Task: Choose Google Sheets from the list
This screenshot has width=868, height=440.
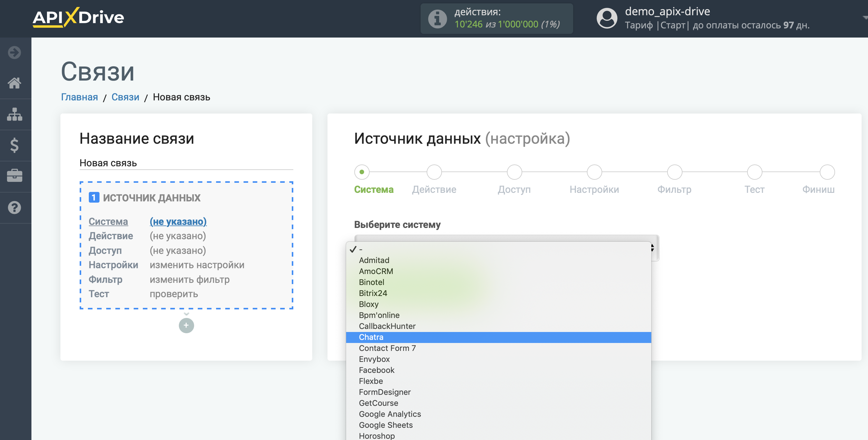Action: pyautogui.click(x=499, y=425)
